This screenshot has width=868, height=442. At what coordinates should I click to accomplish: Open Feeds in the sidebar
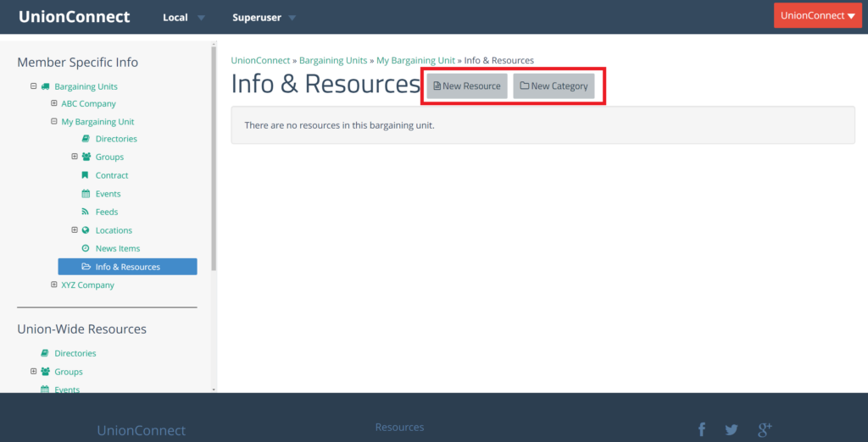107,212
